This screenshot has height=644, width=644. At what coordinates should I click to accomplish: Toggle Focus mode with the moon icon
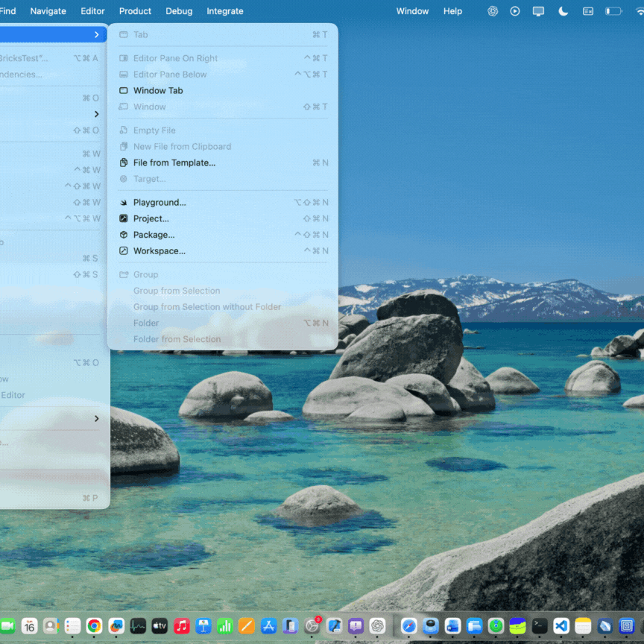tap(563, 11)
